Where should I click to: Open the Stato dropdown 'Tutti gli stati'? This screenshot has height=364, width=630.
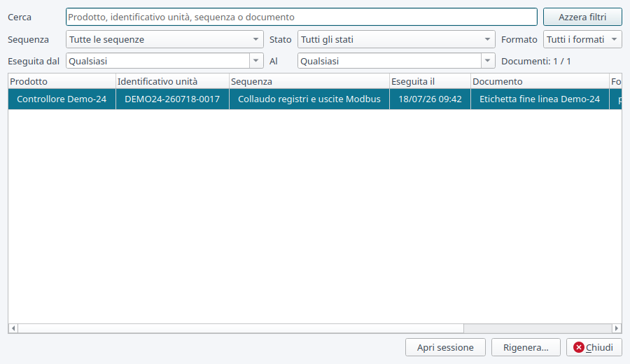tap(395, 39)
